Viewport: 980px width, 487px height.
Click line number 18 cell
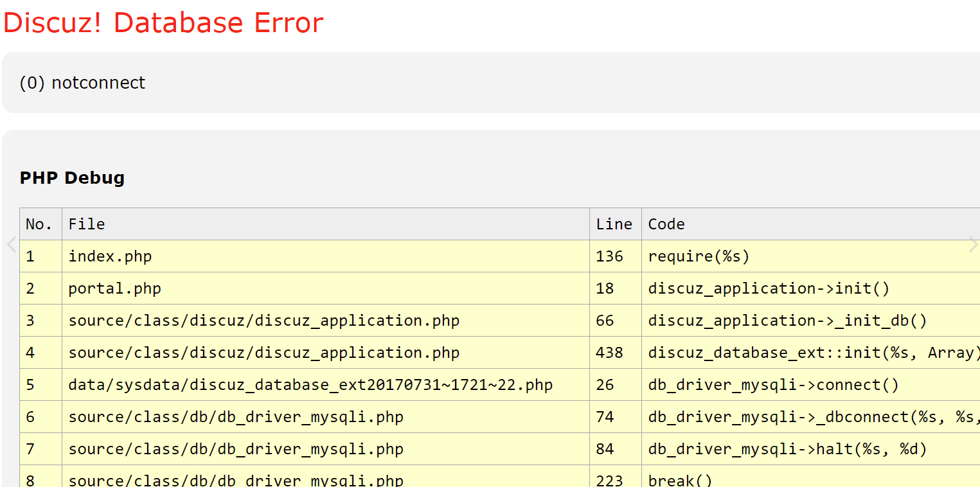click(616, 288)
